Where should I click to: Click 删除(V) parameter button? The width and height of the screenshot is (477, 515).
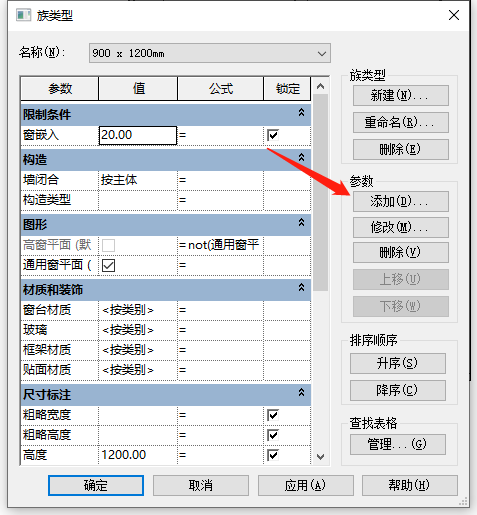[401, 252]
